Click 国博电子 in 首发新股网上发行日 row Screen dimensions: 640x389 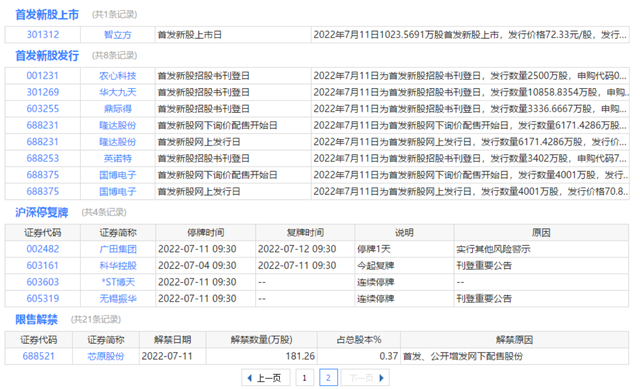118,191
